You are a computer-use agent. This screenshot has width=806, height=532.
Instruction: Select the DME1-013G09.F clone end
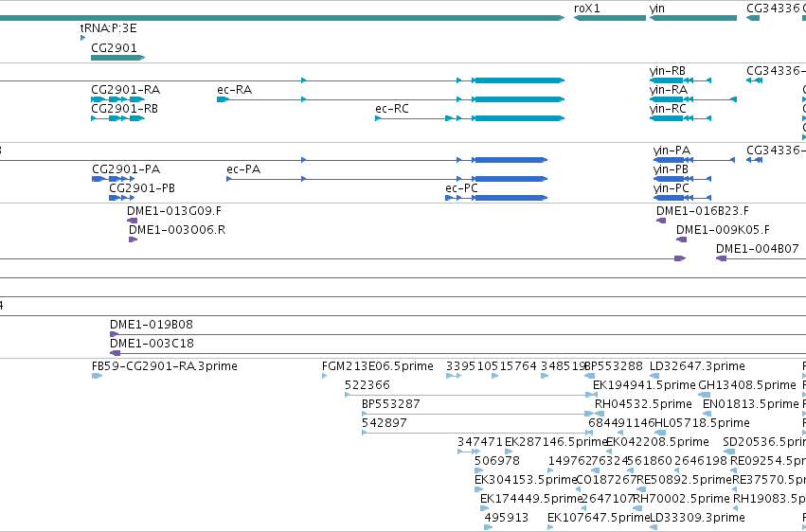tap(132, 221)
